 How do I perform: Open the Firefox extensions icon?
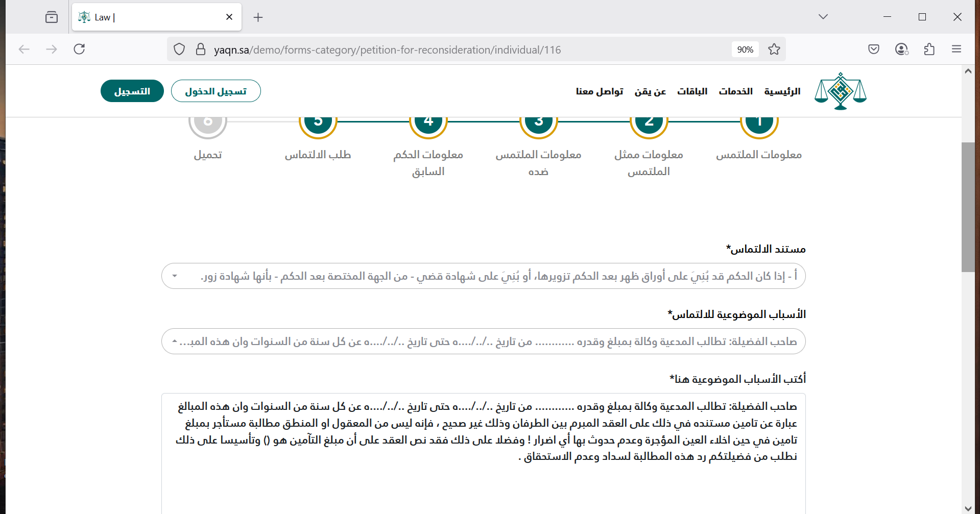point(929,50)
